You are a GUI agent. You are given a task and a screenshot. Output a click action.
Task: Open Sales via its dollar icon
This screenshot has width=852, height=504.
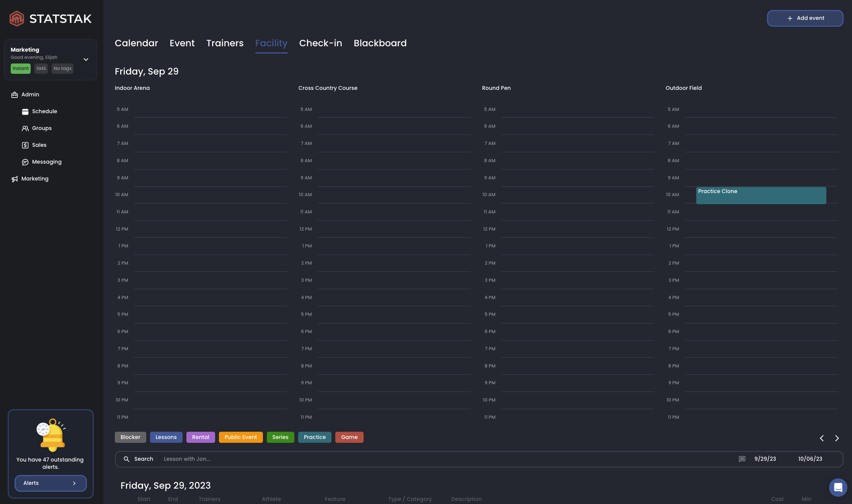coord(25,145)
